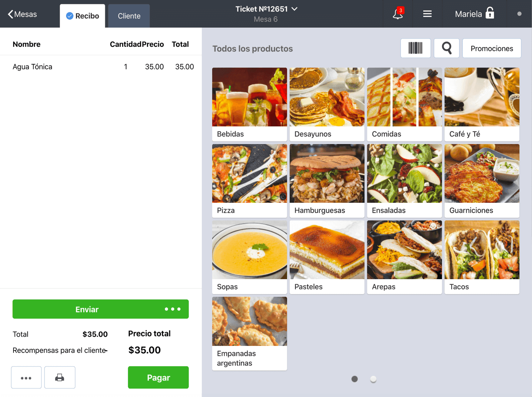Open the notifications bell

[397, 14]
